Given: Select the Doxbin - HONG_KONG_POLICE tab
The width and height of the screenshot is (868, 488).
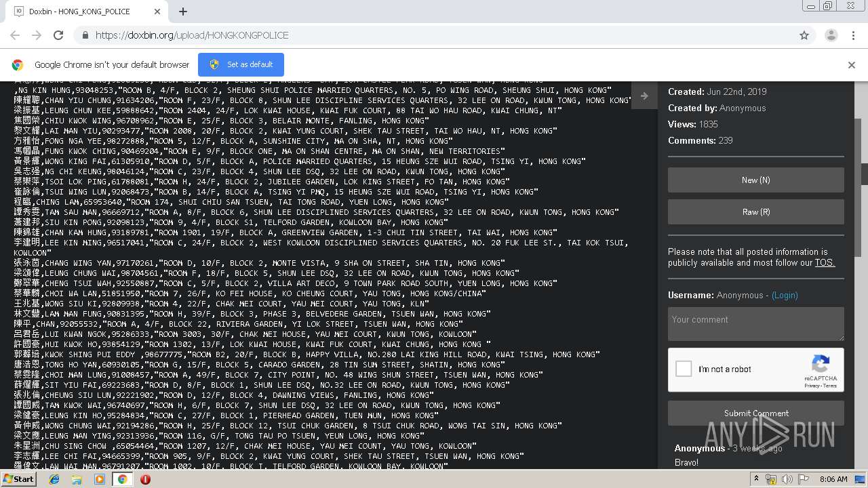Looking at the screenshot, I should 87,12.
